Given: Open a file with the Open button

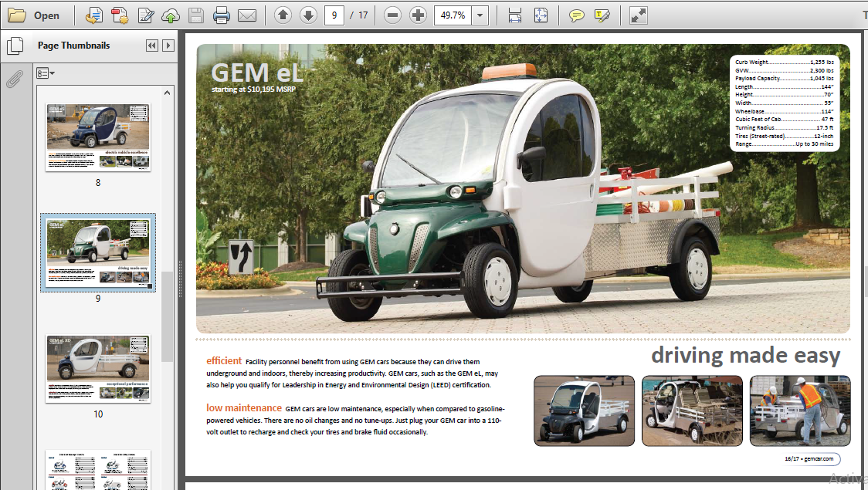Looking at the screenshot, I should pos(34,15).
